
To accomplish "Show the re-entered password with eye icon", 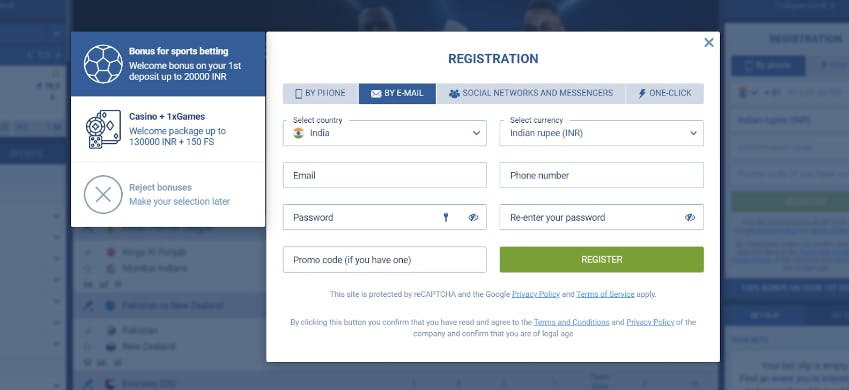I will coord(689,217).
